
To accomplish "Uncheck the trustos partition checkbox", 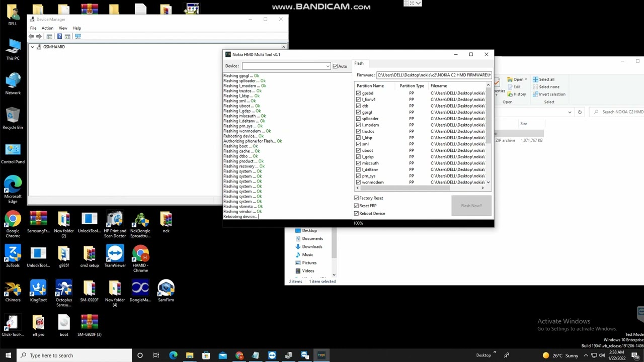I will [x=358, y=131].
